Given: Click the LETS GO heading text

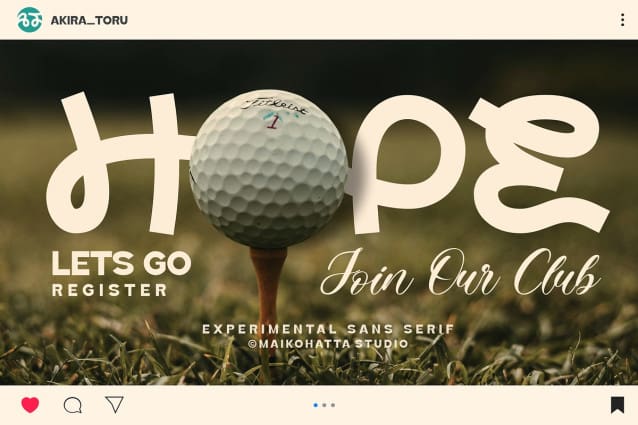Looking at the screenshot, I should (121, 264).
